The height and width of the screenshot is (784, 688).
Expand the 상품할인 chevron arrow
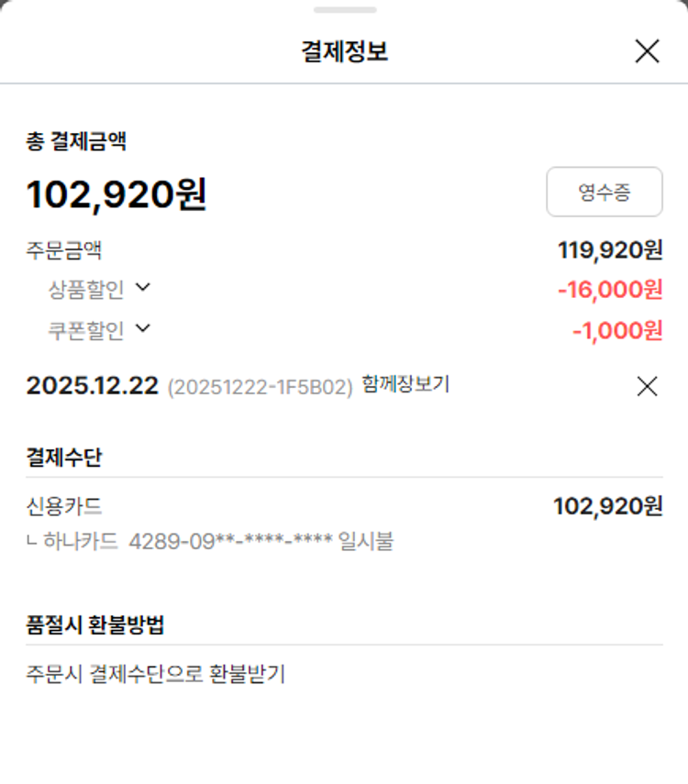tap(142, 288)
